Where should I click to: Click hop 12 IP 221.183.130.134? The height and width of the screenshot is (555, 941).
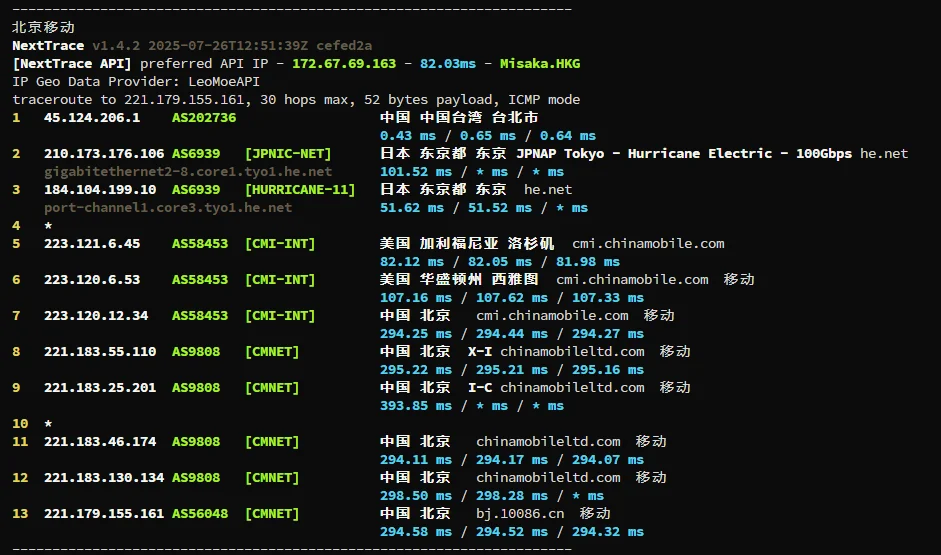tap(104, 477)
